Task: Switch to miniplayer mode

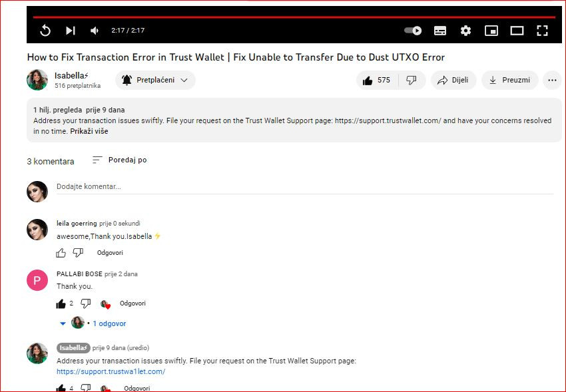Action: click(491, 31)
